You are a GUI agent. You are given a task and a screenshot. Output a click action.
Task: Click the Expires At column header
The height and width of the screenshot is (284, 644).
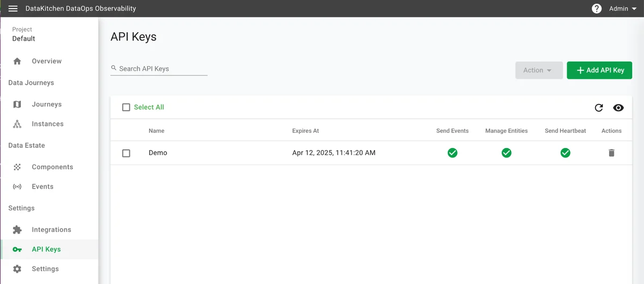tap(305, 131)
